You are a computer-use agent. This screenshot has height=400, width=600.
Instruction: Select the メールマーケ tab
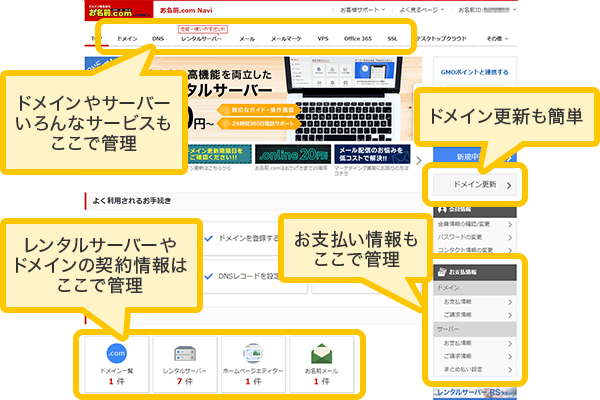pos(286,39)
